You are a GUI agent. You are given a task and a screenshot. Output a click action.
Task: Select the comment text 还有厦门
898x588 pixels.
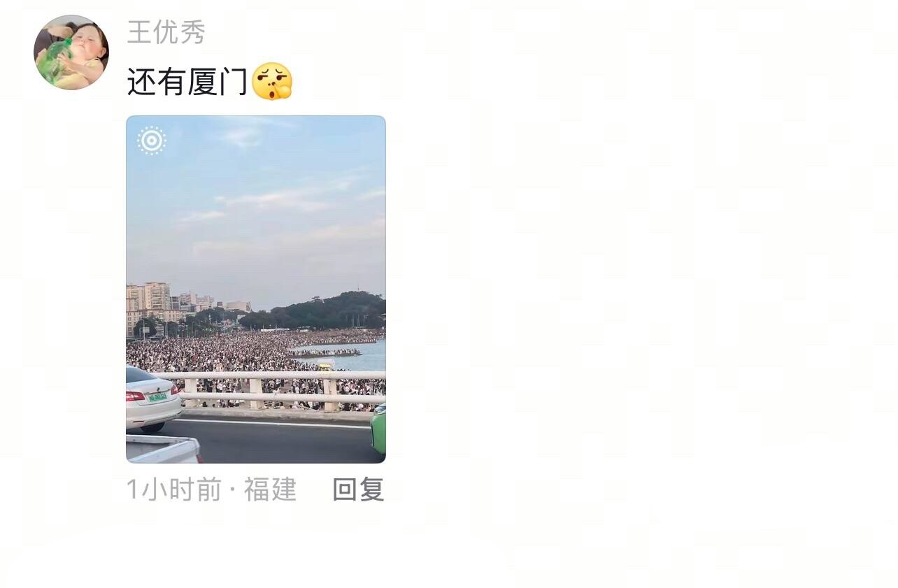[x=187, y=82]
